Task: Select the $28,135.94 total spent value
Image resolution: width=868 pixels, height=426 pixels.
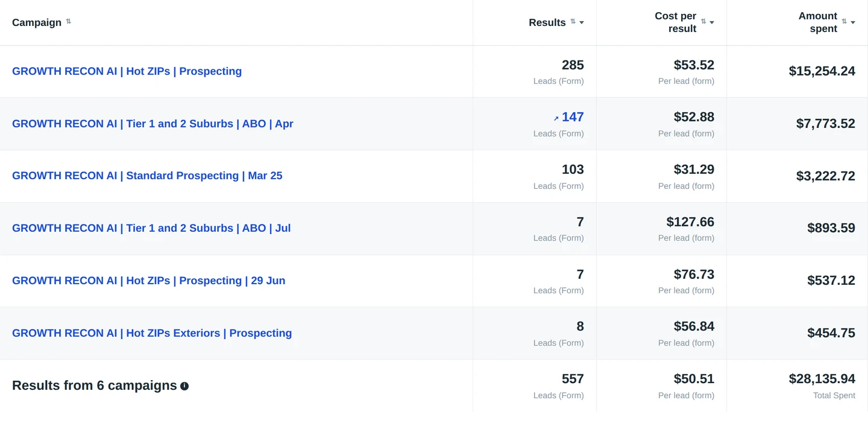Action: click(822, 379)
